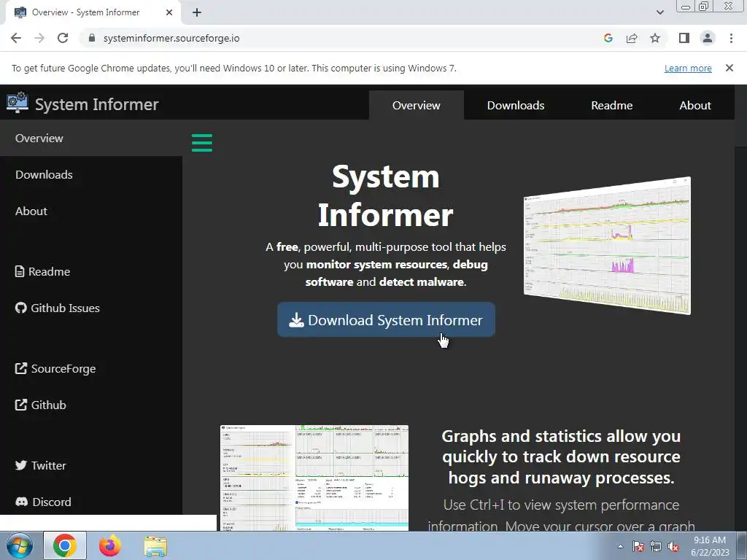Click the tilted graph window screenshot thumbnail
The height and width of the screenshot is (560, 747).
coord(607,245)
